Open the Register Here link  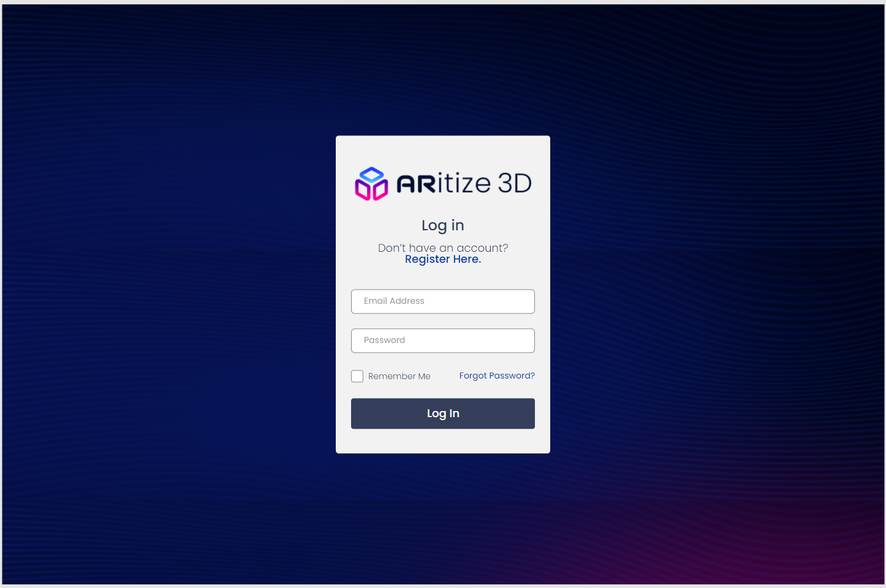pyautogui.click(x=443, y=259)
